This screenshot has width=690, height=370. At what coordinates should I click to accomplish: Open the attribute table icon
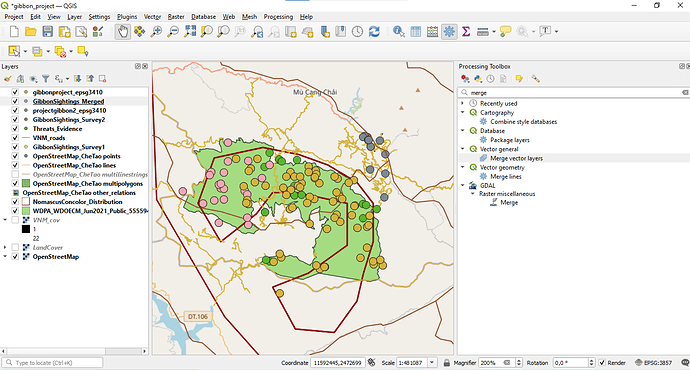pyautogui.click(x=415, y=32)
